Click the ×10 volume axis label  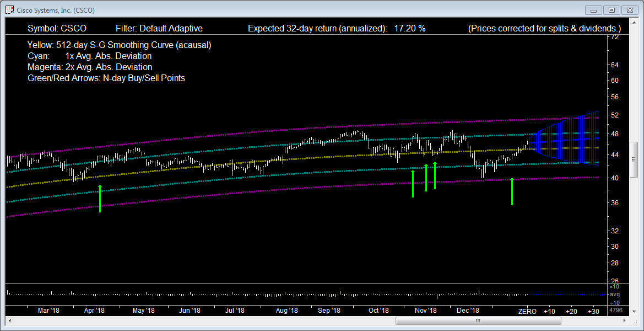615,287
